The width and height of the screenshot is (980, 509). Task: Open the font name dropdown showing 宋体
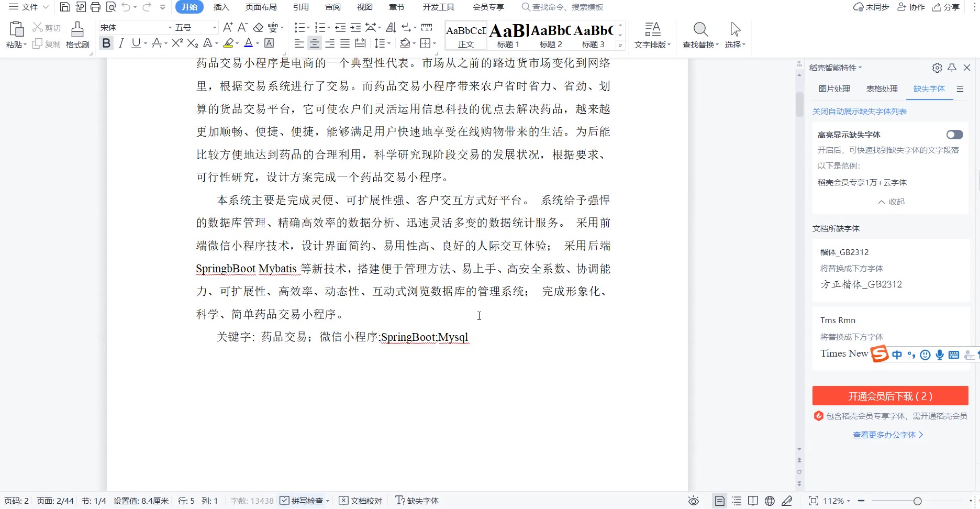click(170, 27)
